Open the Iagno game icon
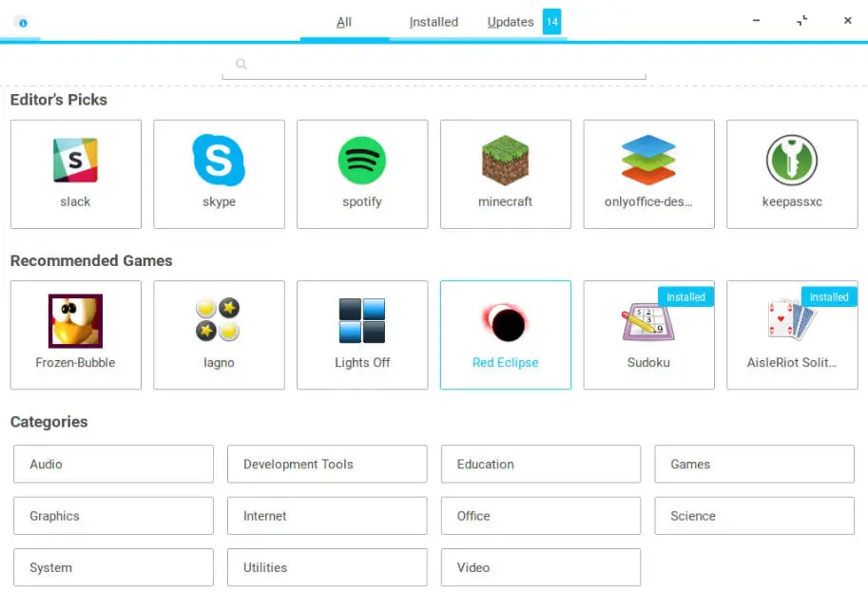 click(218, 319)
